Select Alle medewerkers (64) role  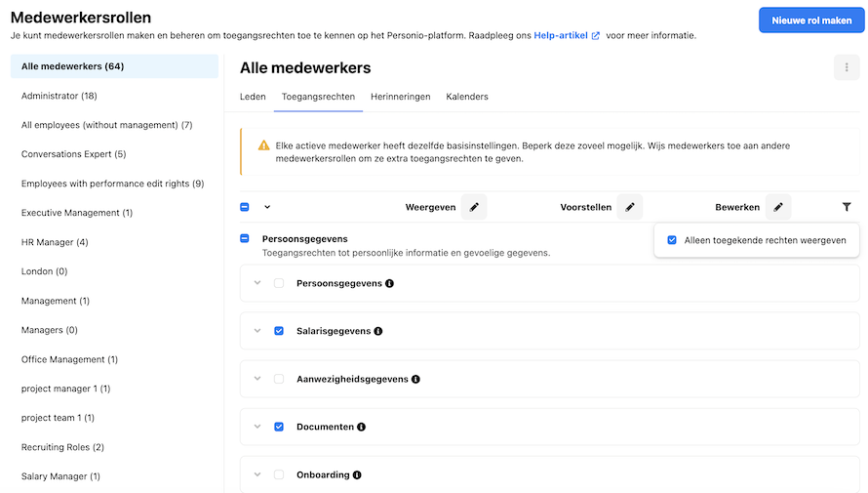coord(114,66)
